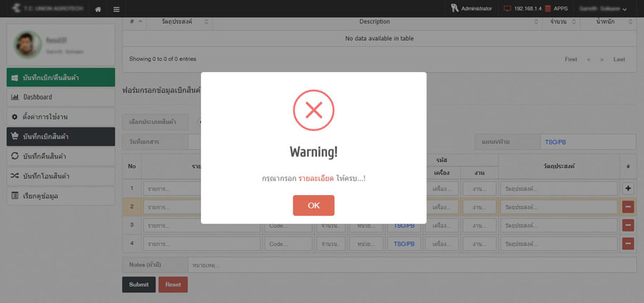Screen dimensions: 644x303
Task: Open บันทึกคืนสินค้า menu item
Action: pyautogui.click(x=61, y=157)
